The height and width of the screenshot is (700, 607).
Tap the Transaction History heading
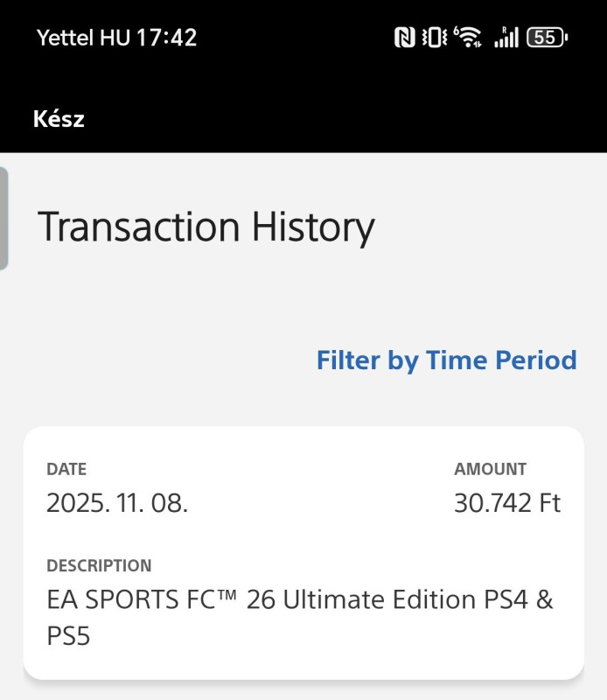pyautogui.click(x=206, y=227)
